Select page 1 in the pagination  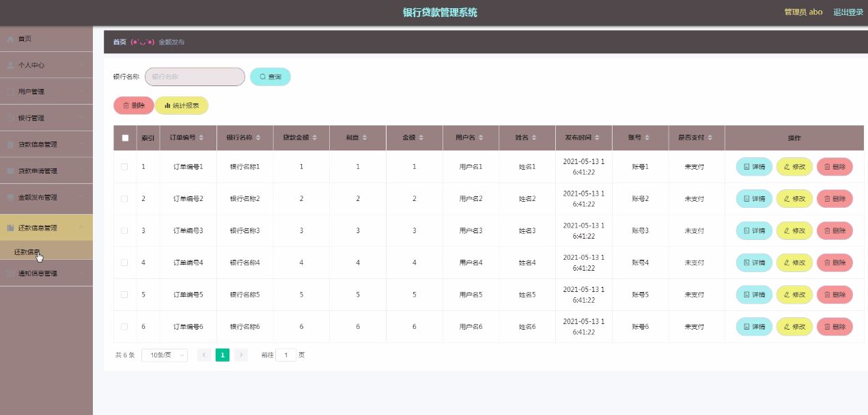coord(222,355)
